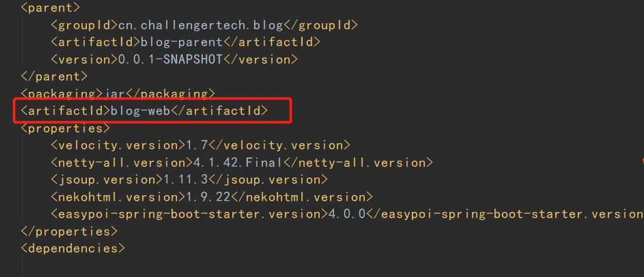Image resolution: width=644 pixels, height=277 pixels.
Task: Click the closing nekohtml.version tag
Action: point(302,197)
